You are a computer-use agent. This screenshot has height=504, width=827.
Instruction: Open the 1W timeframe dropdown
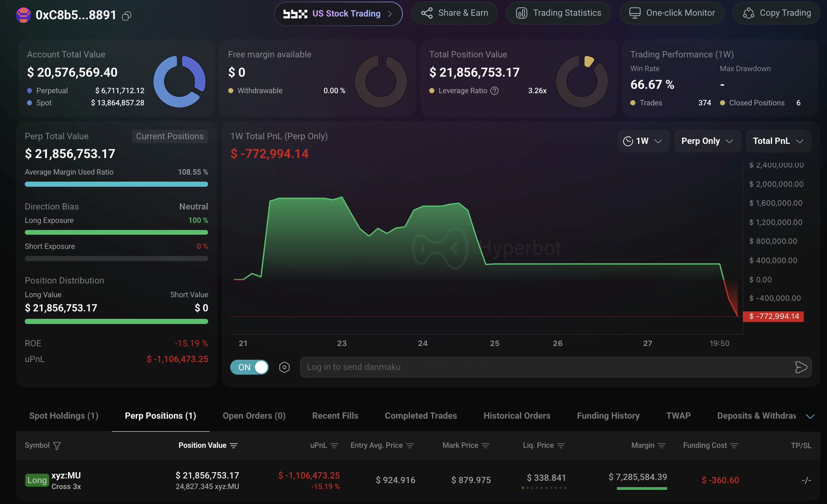643,141
